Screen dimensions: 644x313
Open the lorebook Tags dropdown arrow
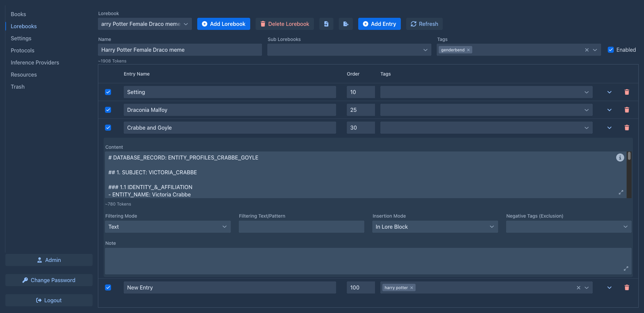point(595,50)
